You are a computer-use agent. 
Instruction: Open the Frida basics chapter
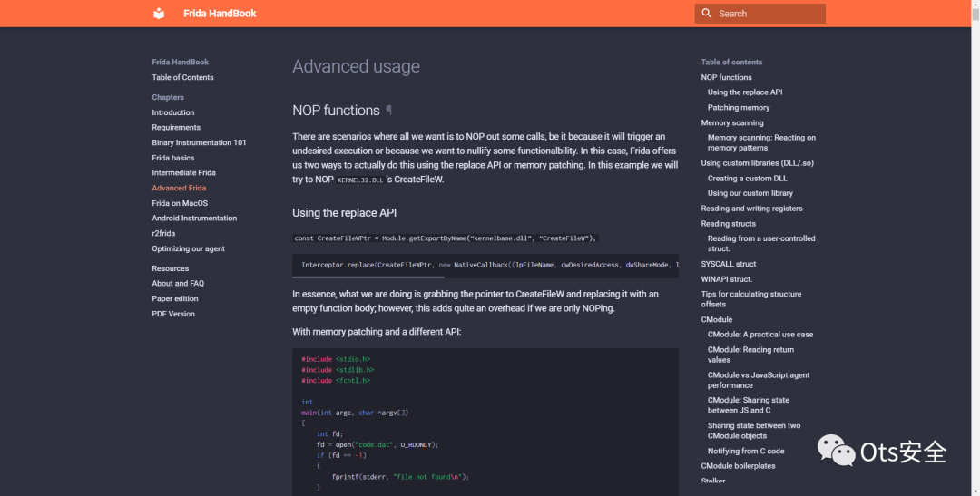pyautogui.click(x=173, y=158)
